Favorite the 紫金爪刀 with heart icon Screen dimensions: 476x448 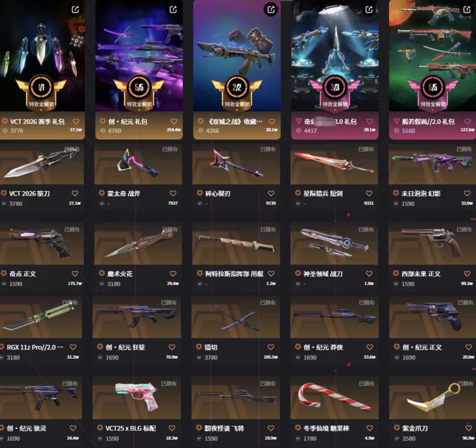(469, 428)
